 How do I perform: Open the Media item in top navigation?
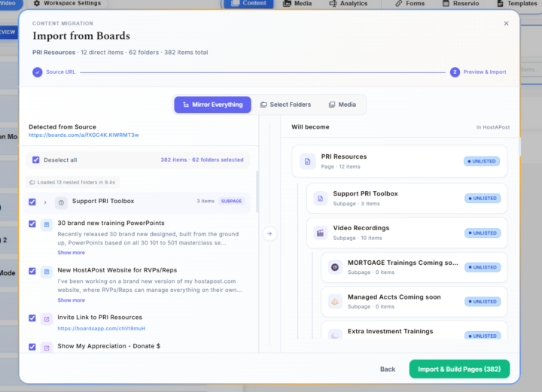coord(297,4)
